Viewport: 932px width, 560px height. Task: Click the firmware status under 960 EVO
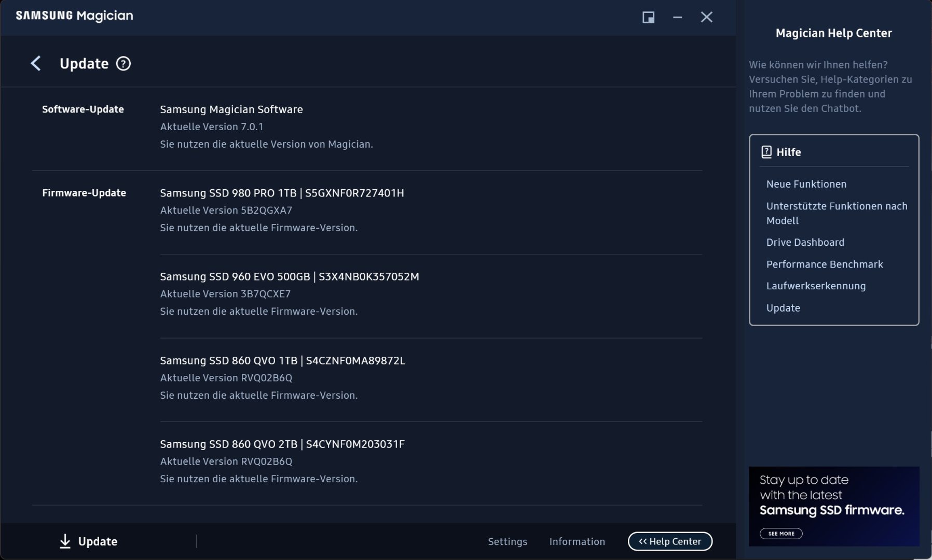[259, 311]
